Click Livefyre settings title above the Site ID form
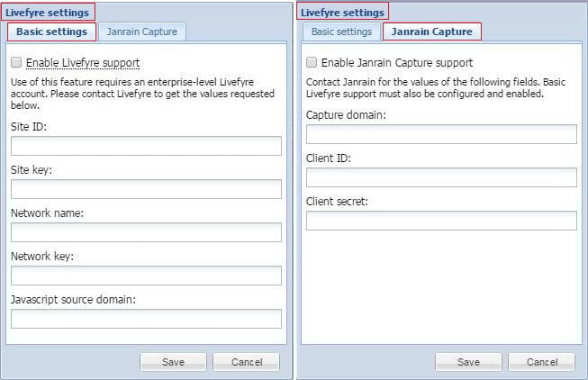The width and height of the screenshot is (588, 380). (47, 13)
